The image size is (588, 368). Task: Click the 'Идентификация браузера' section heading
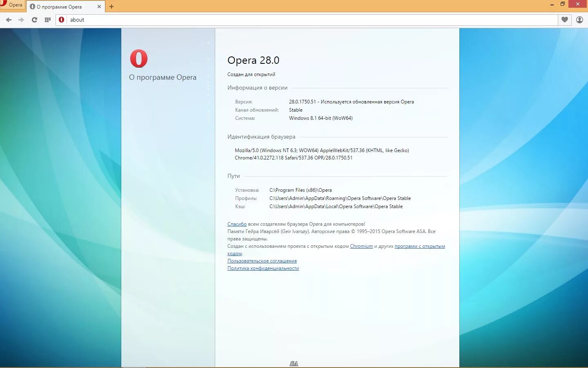tap(261, 137)
